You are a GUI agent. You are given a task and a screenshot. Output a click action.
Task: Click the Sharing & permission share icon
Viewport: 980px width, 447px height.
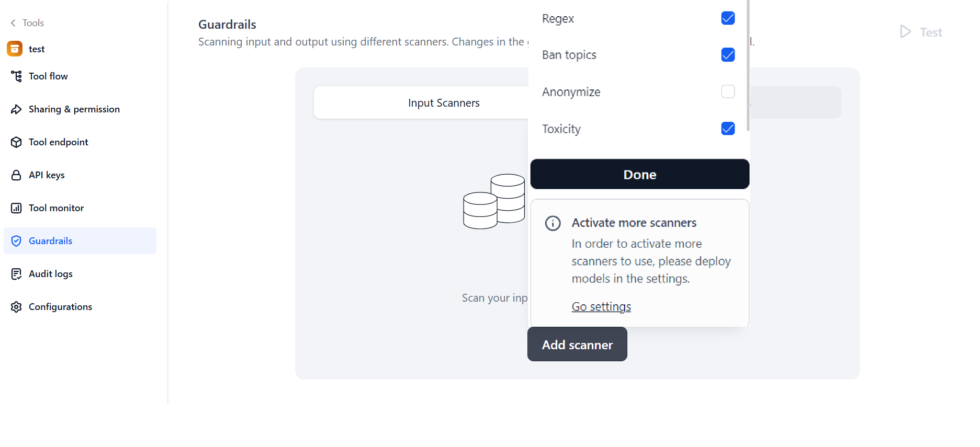click(x=16, y=109)
